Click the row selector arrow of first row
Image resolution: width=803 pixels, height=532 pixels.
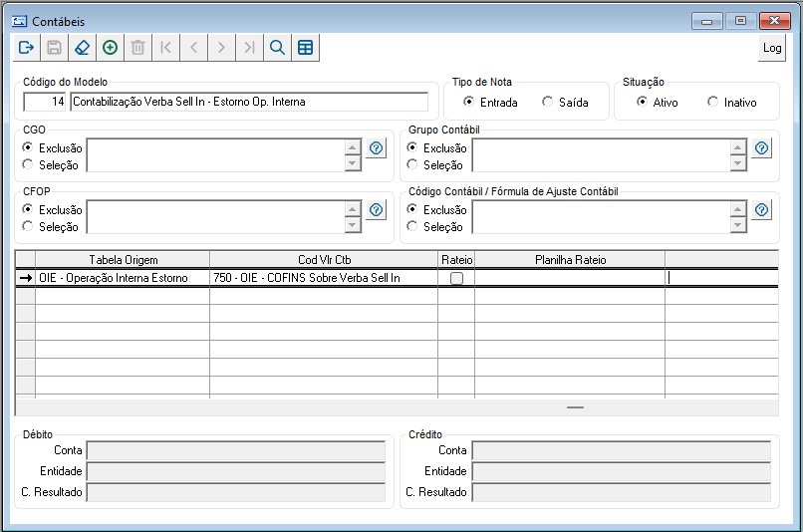(x=26, y=278)
